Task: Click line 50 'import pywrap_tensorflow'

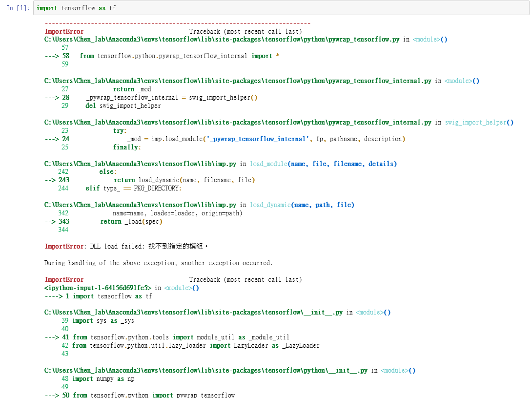Action: [x=140, y=395]
